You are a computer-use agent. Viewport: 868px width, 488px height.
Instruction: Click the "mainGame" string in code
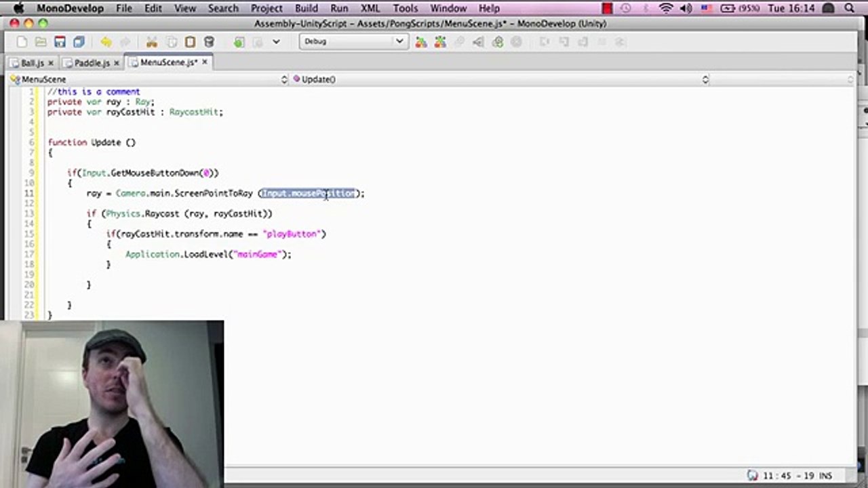pos(258,254)
